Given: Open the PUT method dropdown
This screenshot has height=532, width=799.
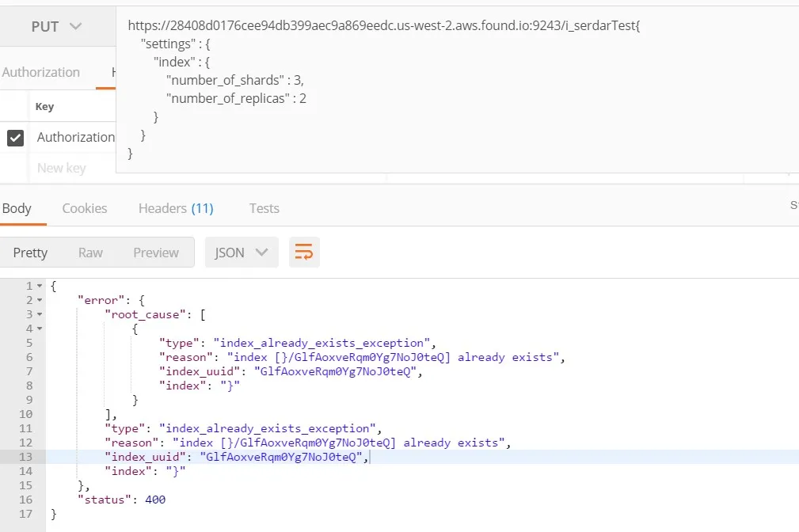Looking at the screenshot, I should (56, 26).
